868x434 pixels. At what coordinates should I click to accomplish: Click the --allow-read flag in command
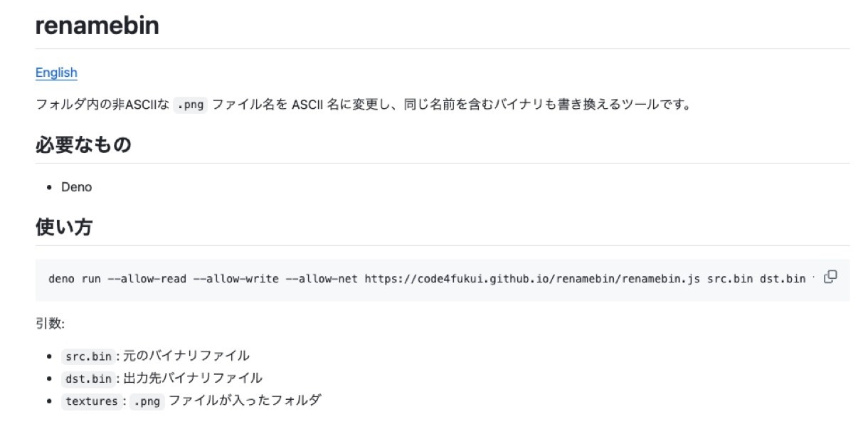pos(147,278)
